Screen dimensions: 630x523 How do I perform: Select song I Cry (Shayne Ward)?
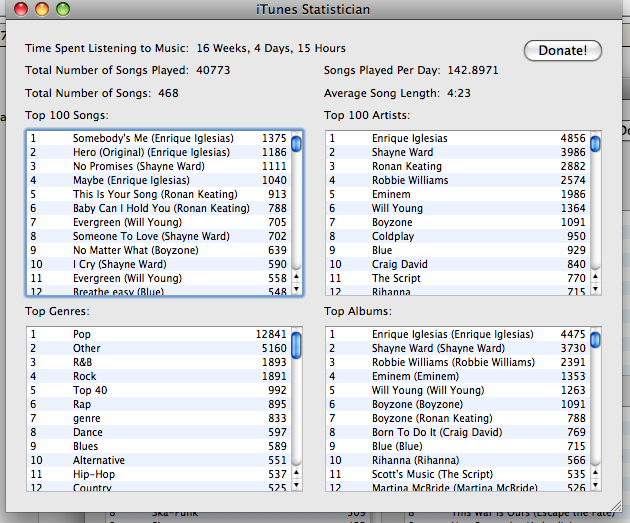tap(159, 264)
